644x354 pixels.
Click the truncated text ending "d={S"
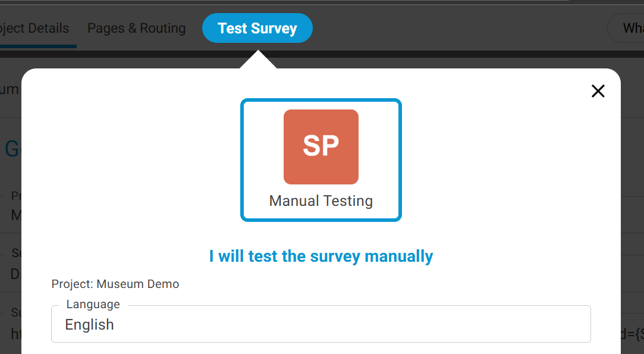(x=632, y=334)
